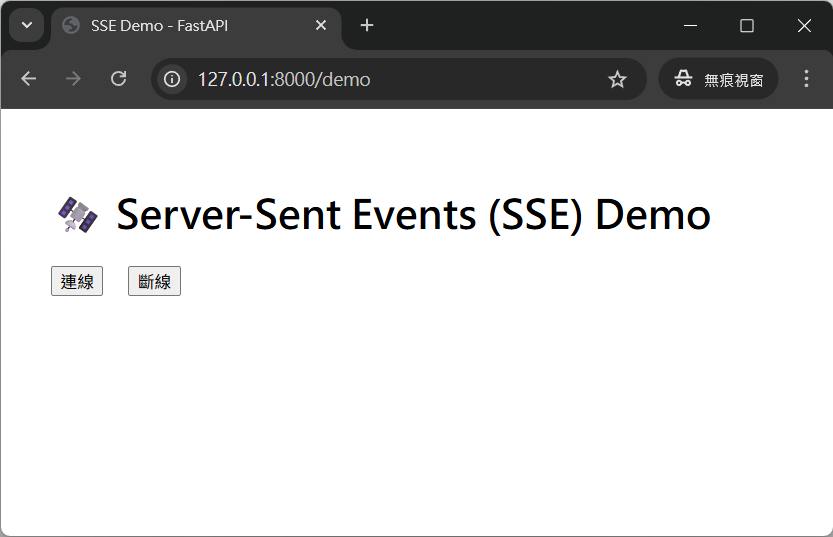833x537 pixels.
Task: Bookmark this page with the star icon
Action: click(618, 79)
